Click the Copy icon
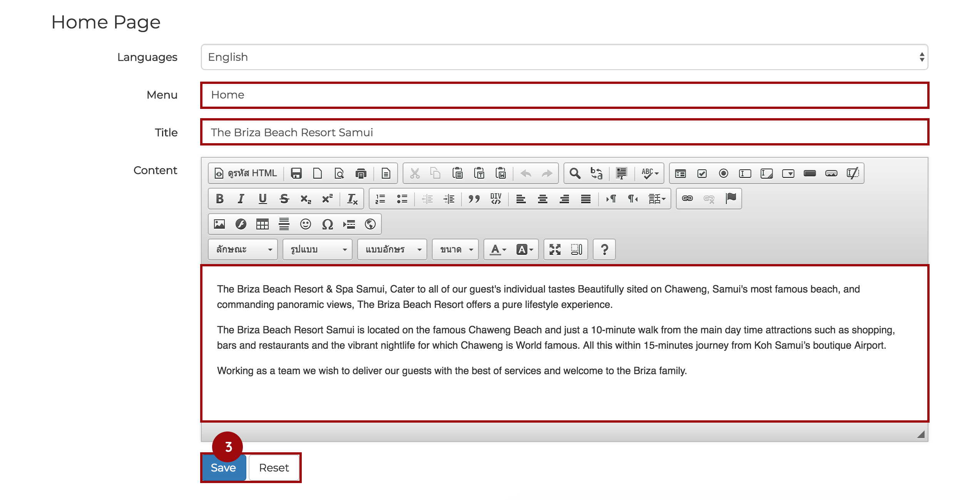The width and height of the screenshot is (980, 500). 436,173
